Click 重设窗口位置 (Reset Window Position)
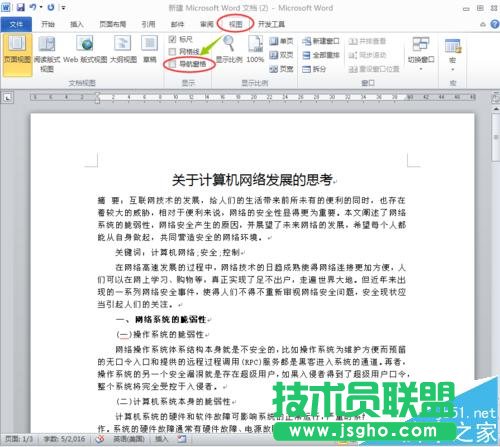Screen dimensions: 500x447 (x=374, y=69)
